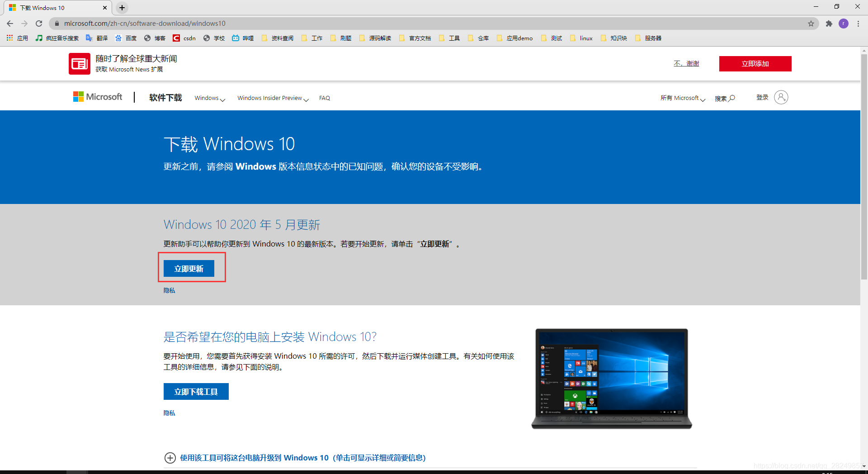The height and width of the screenshot is (474, 868).
Task: Open the 源码解读 bookmark folder
Action: coord(375,38)
